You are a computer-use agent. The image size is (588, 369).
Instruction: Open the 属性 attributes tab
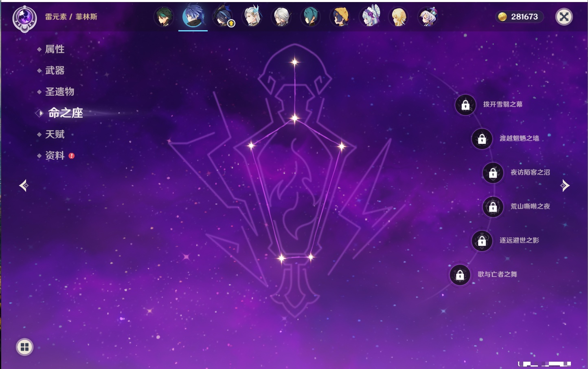[55, 49]
